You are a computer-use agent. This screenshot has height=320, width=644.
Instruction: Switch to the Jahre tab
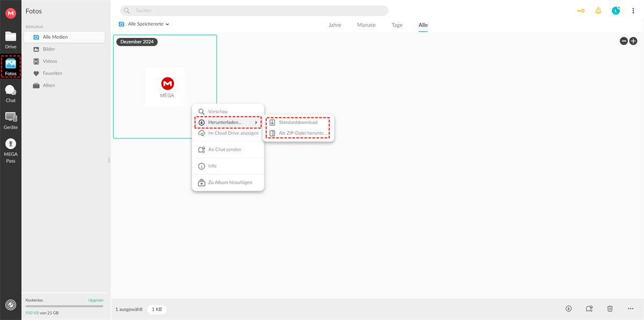click(x=334, y=25)
